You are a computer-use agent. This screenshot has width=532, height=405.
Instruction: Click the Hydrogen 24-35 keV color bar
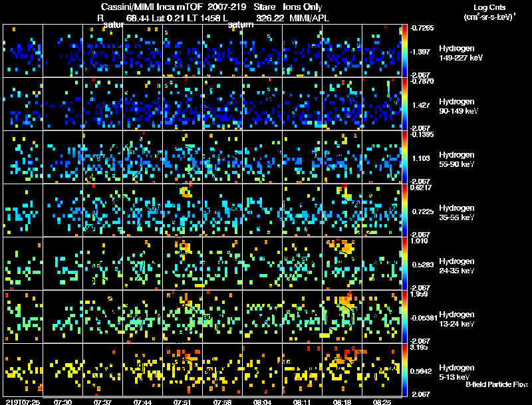click(x=404, y=263)
